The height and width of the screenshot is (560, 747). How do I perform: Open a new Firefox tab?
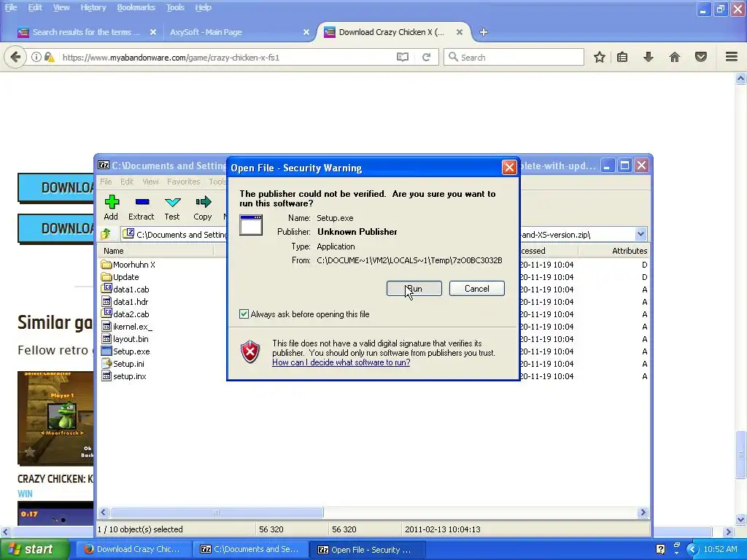tap(484, 32)
